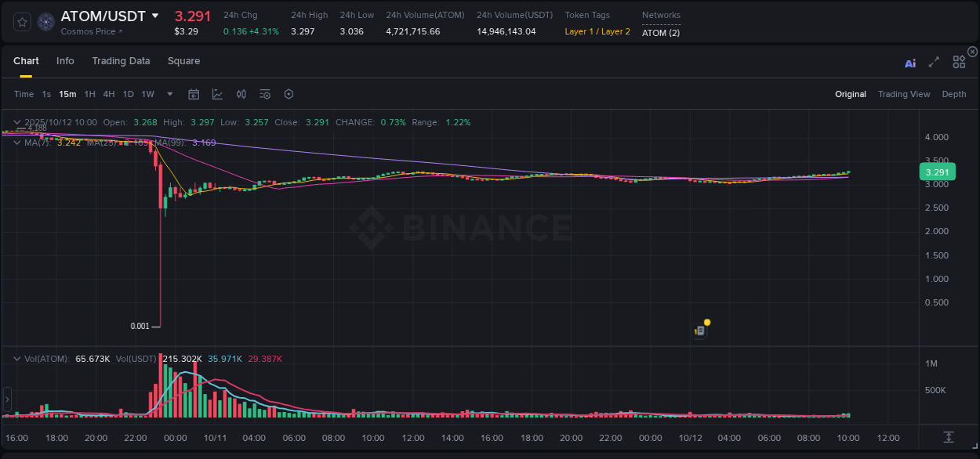Image resolution: width=980 pixels, height=459 pixels.
Task: Switch to the Trading Data tab
Action: (121, 60)
